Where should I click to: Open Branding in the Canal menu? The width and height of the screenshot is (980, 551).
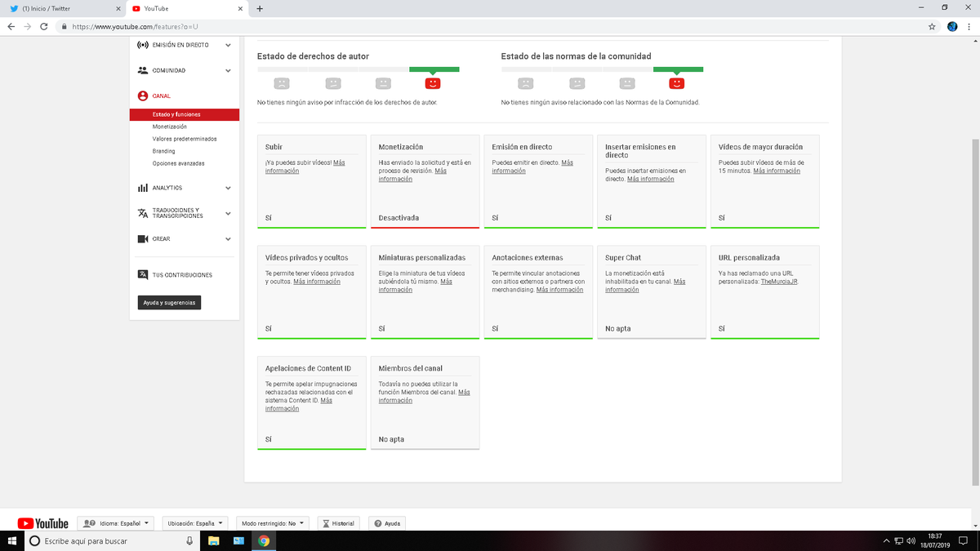click(x=163, y=151)
